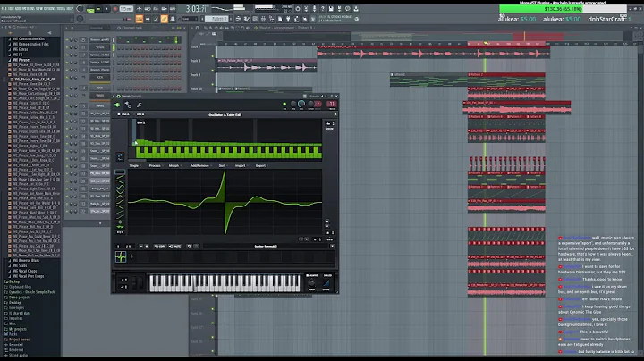The width and height of the screenshot is (644, 361).
Task: Open the Sort menu in wavetable editor
Action: point(222,165)
